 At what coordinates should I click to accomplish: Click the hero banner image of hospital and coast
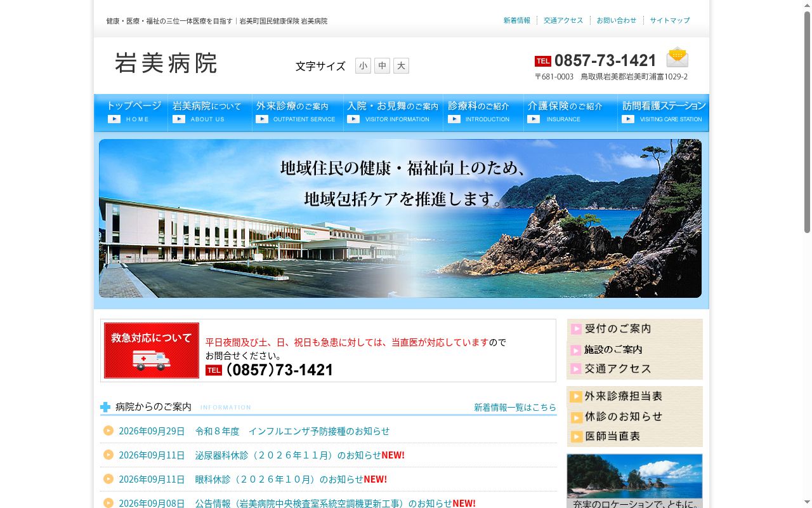pyautogui.click(x=400, y=218)
